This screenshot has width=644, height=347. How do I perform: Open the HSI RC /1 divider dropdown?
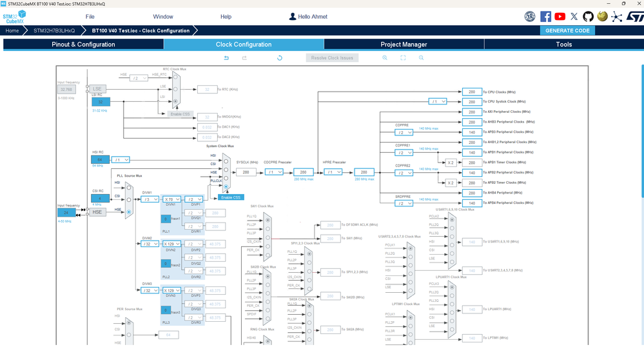tap(121, 159)
